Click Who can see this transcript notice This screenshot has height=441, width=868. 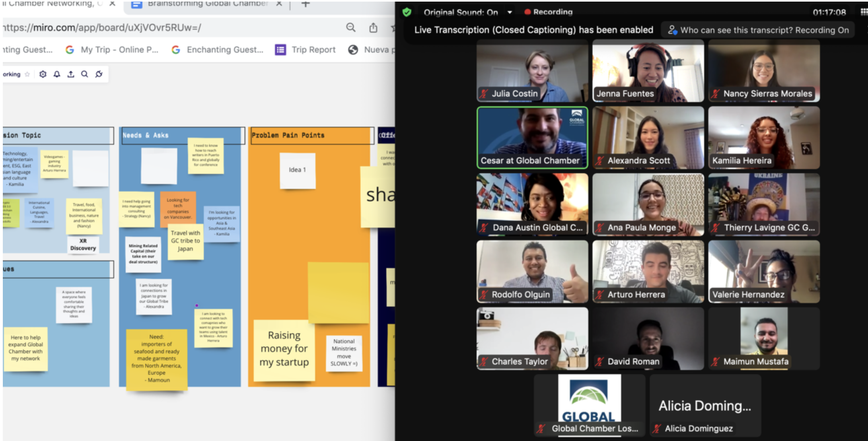(x=759, y=30)
